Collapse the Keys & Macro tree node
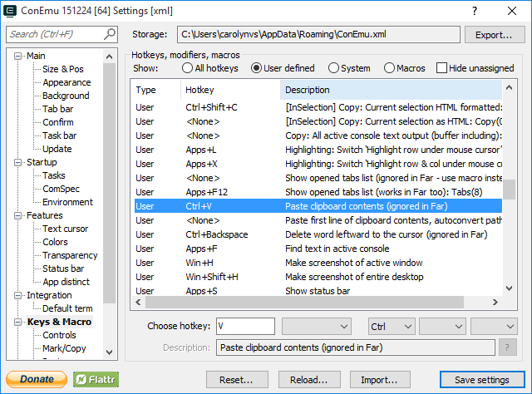The width and height of the screenshot is (532, 394). pos(17,322)
